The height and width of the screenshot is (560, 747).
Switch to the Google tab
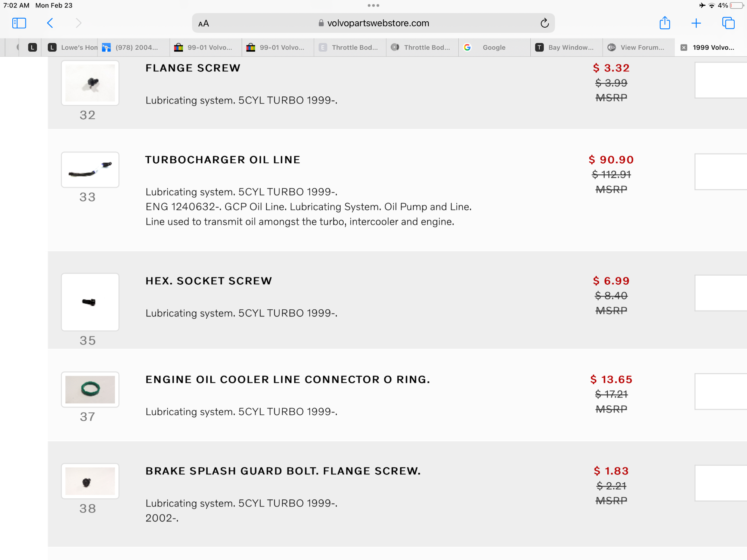point(494,47)
